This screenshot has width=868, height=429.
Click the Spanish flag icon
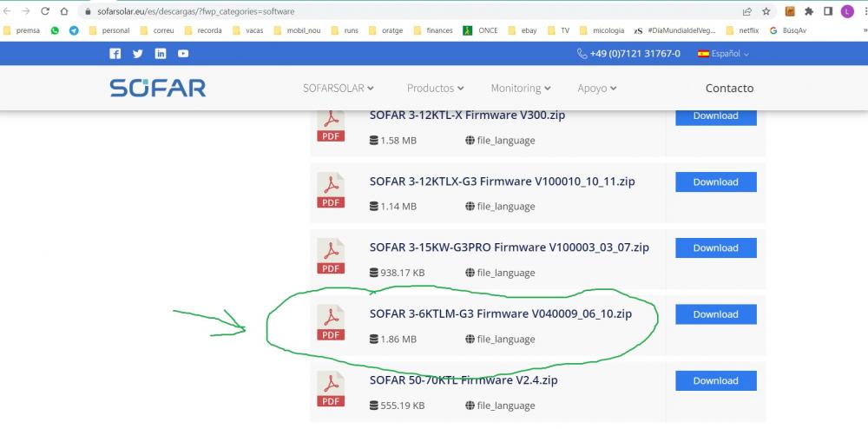point(704,54)
